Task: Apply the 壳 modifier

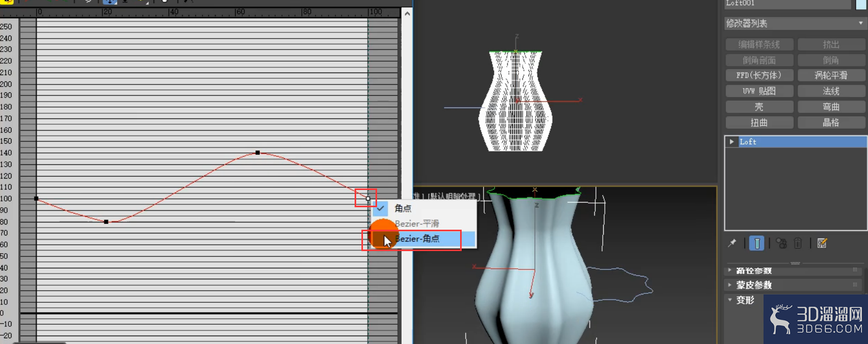Action: point(759,106)
